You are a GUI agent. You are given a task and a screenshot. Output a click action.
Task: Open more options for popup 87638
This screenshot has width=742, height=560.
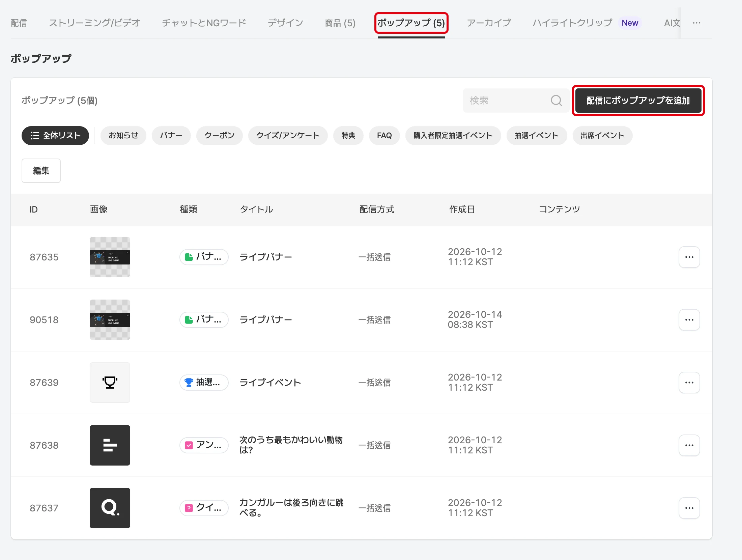689,445
